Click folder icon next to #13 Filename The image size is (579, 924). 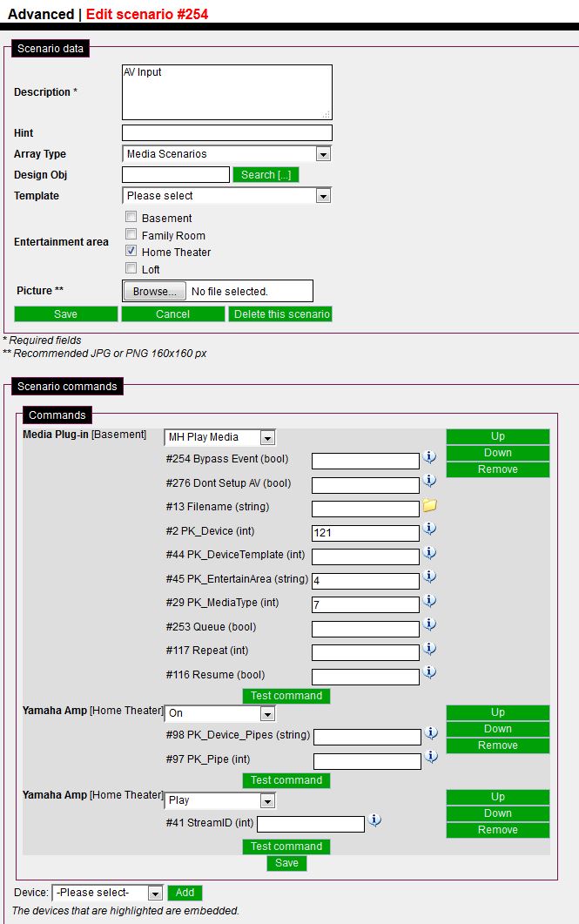[x=430, y=505]
